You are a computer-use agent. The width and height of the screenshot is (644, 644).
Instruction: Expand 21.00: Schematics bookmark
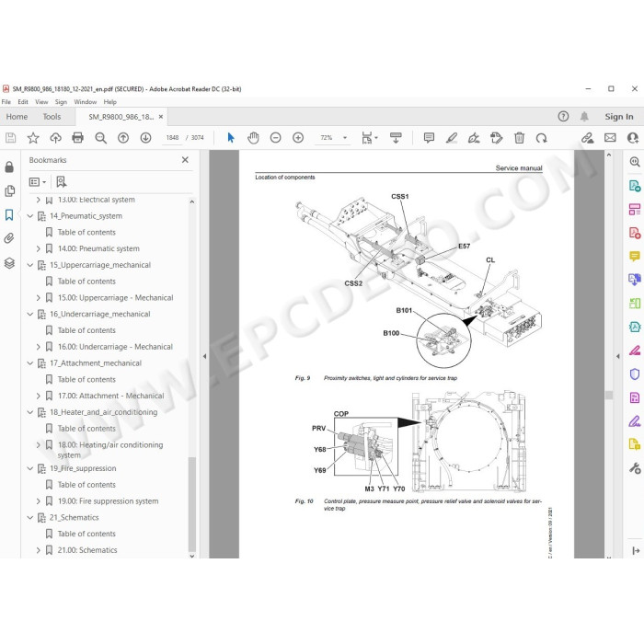click(39, 550)
